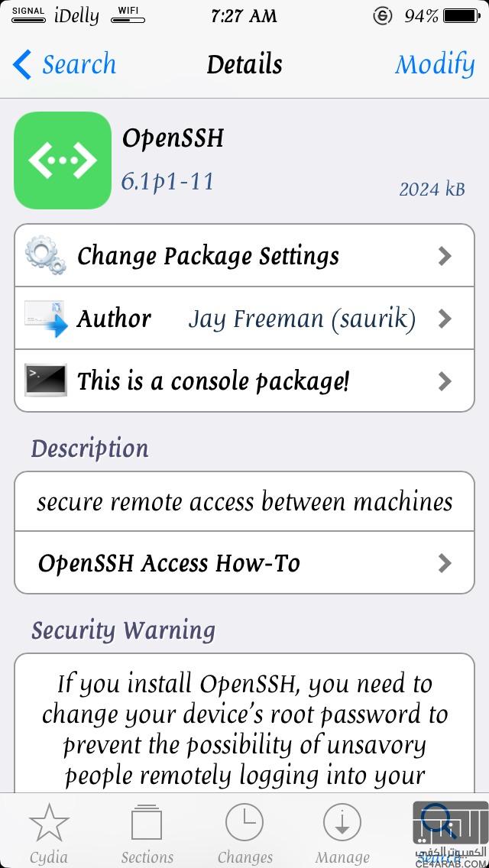Tap the Modify button
Screen dimensions: 489x868
435,65
